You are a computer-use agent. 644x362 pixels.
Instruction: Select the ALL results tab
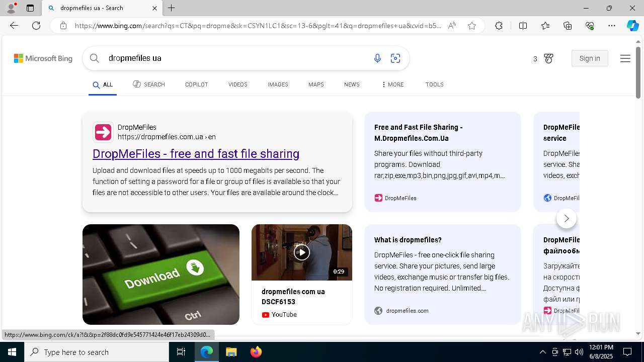click(x=103, y=84)
